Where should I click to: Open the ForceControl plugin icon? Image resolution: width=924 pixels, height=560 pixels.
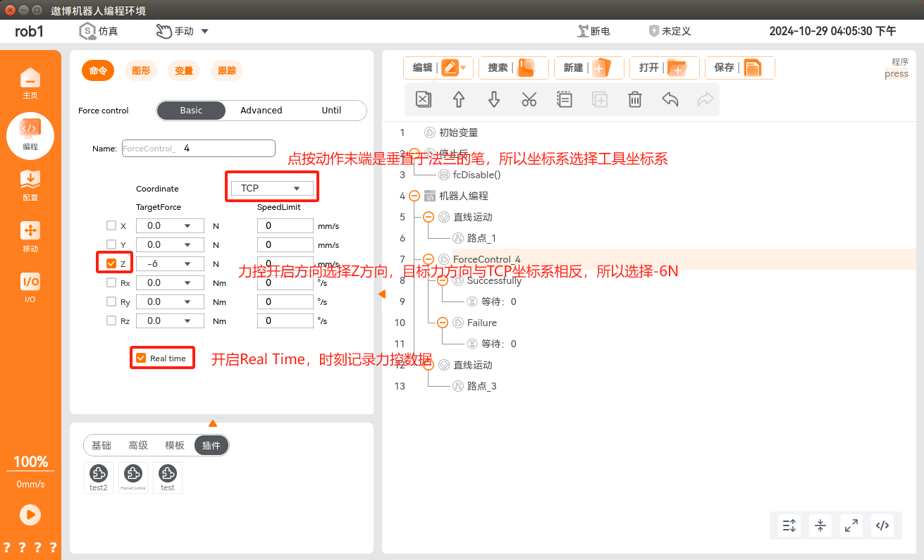tap(133, 477)
